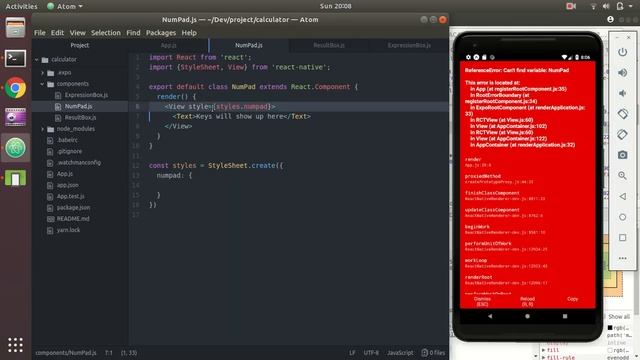The image size is (640, 360).
Task: Rotate emulator right
Action: click(x=622, y=134)
